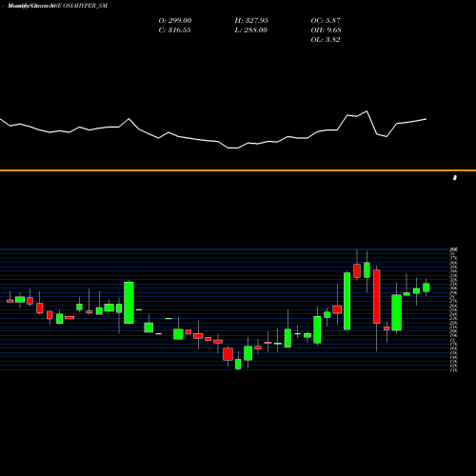Click the open price 'O: 299.00'
The width and height of the screenshot is (476, 476).
point(175,21)
